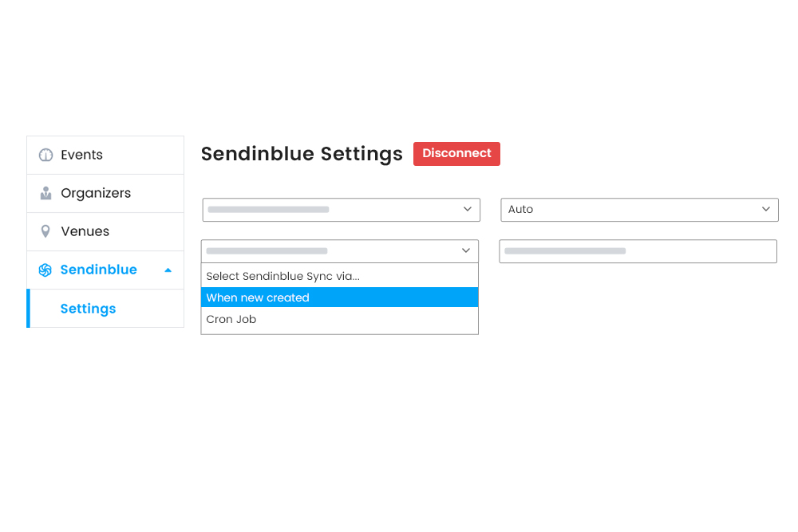Open Settings under Sendinblue
The image size is (798, 532).
(x=88, y=309)
